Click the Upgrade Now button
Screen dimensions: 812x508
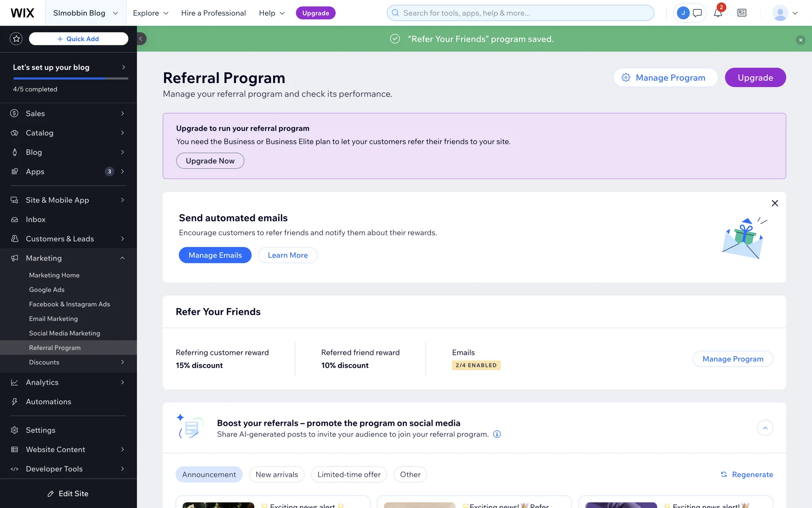click(210, 161)
